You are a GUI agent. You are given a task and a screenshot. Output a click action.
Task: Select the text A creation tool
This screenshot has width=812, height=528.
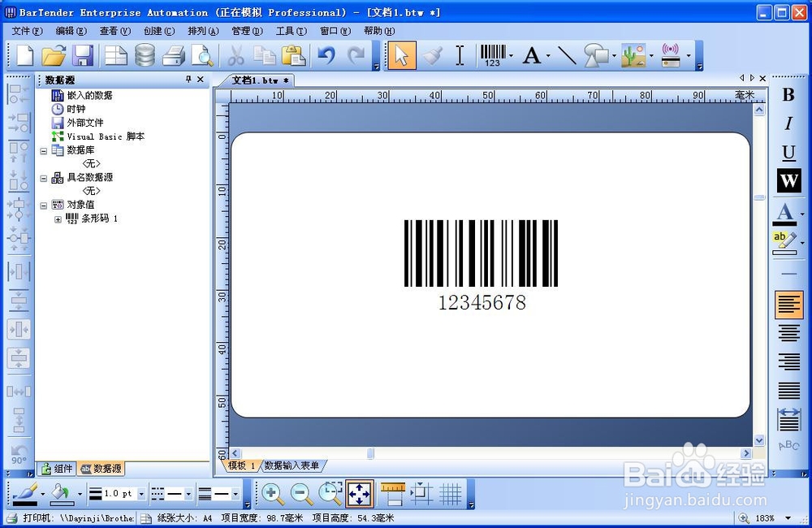[532, 55]
